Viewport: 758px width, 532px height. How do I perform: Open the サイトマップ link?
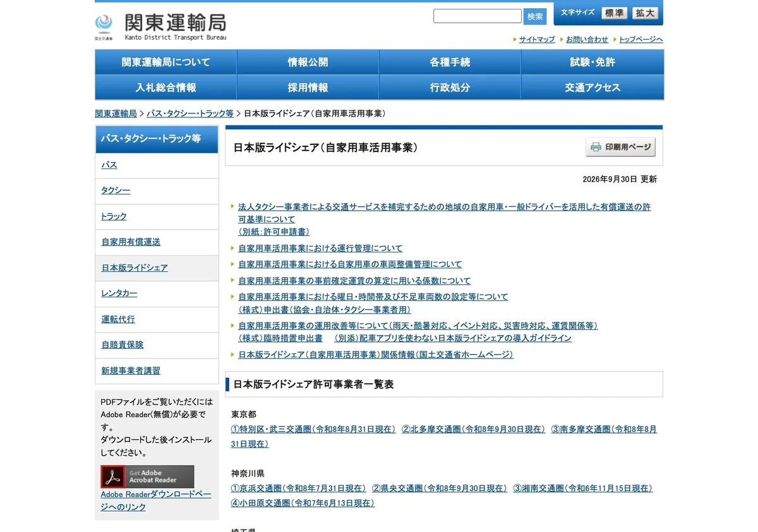[537, 39]
